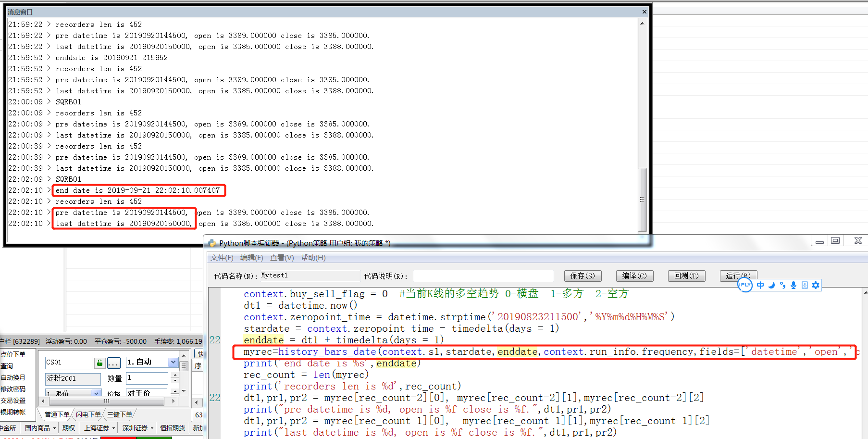Open iFLY input method settings gear
Screen dimensions: 868x439
[x=816, y=285]
